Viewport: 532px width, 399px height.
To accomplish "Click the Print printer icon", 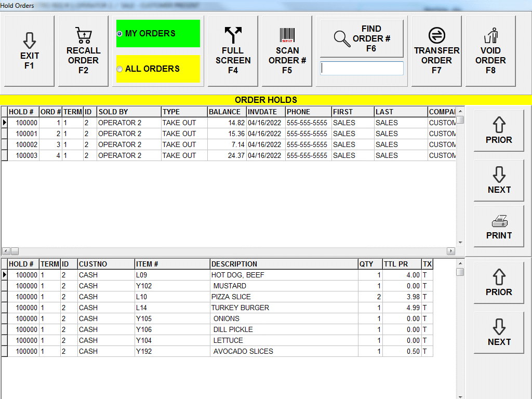I will tap(499, 222).
